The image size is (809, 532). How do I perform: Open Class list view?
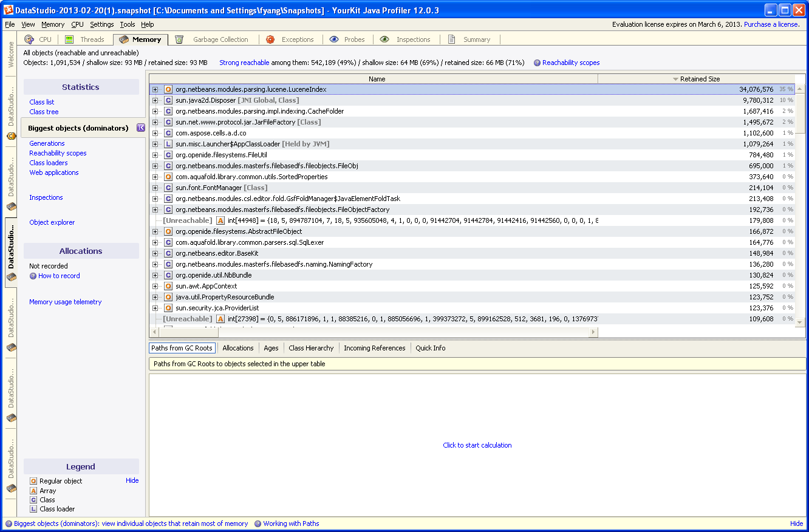tap(42, 102)
